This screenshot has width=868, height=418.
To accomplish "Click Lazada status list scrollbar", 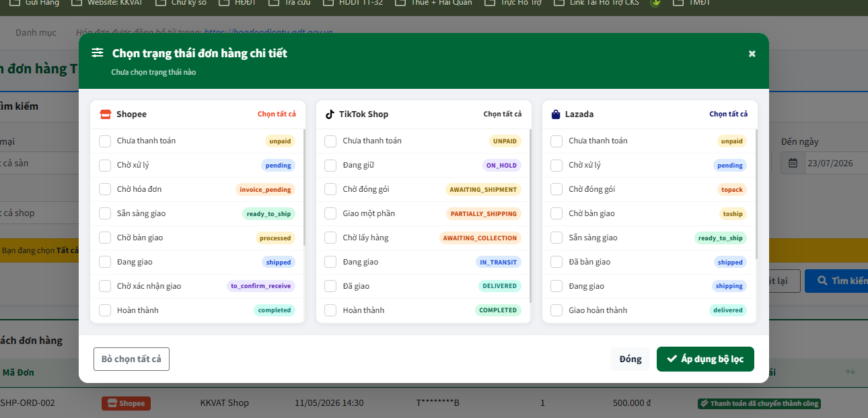I will [x=757, y=195].
